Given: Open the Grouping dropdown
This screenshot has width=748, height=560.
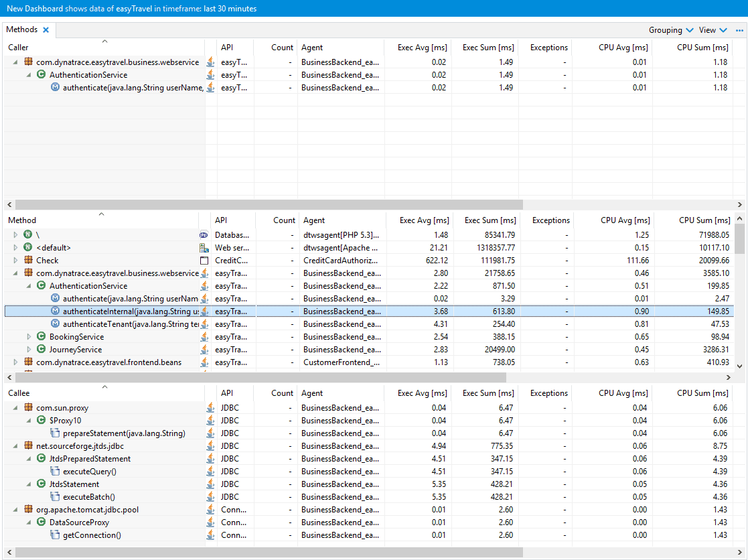Looking at the screenshot, I should [671, 30].
